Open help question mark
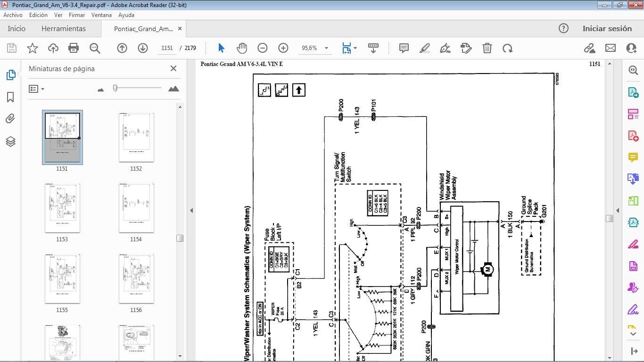The image size is (644, 362). pos(563,28)
